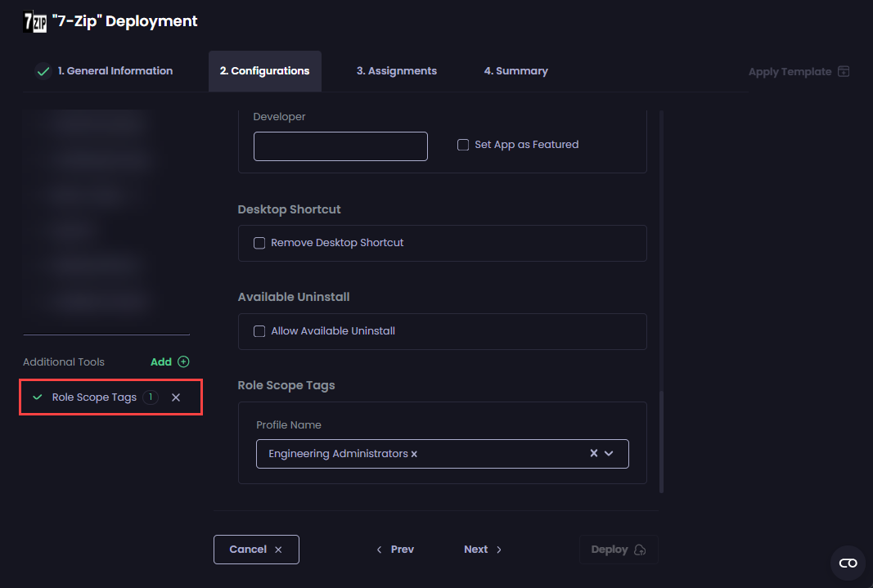The image size is (873, 588).
Task: Clear the Profile Name selection using the X icon
Action: click(593, 453)
